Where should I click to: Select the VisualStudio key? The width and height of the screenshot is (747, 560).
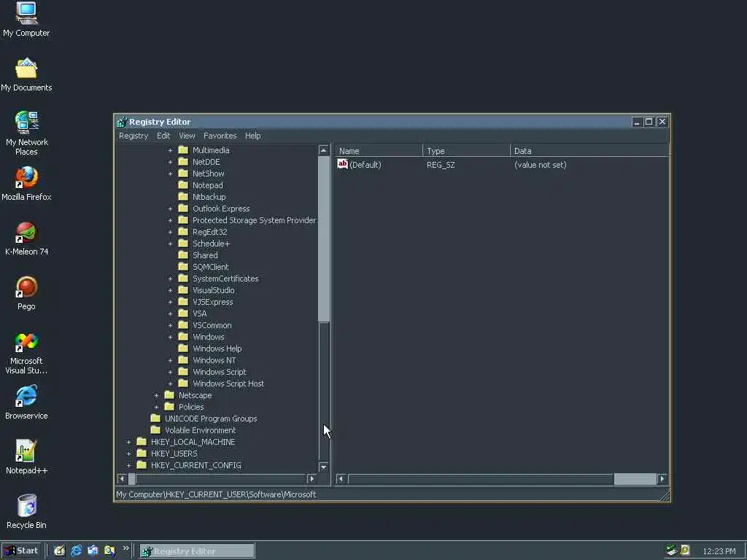coord(214,290)
